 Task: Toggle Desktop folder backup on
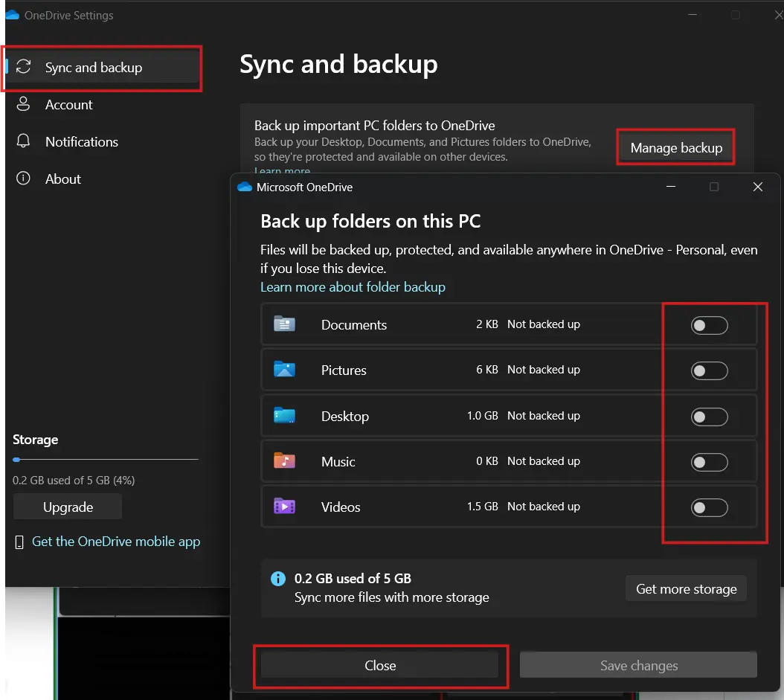pos(709,417)
